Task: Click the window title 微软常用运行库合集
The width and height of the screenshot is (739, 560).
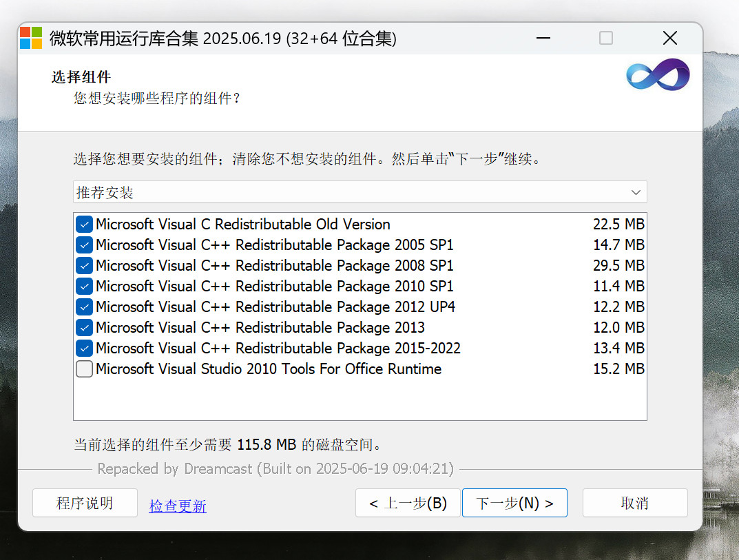Action: pos(223,38)
